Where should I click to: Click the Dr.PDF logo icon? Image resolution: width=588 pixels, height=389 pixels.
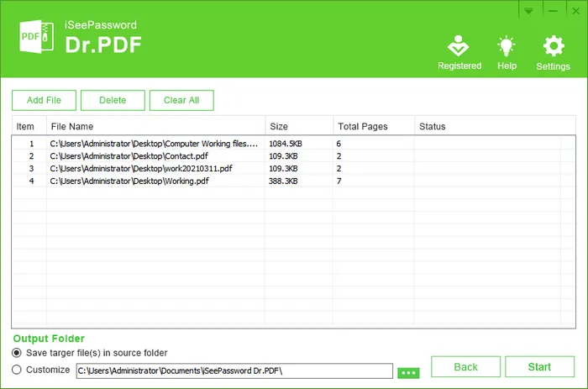pos(36,37)
